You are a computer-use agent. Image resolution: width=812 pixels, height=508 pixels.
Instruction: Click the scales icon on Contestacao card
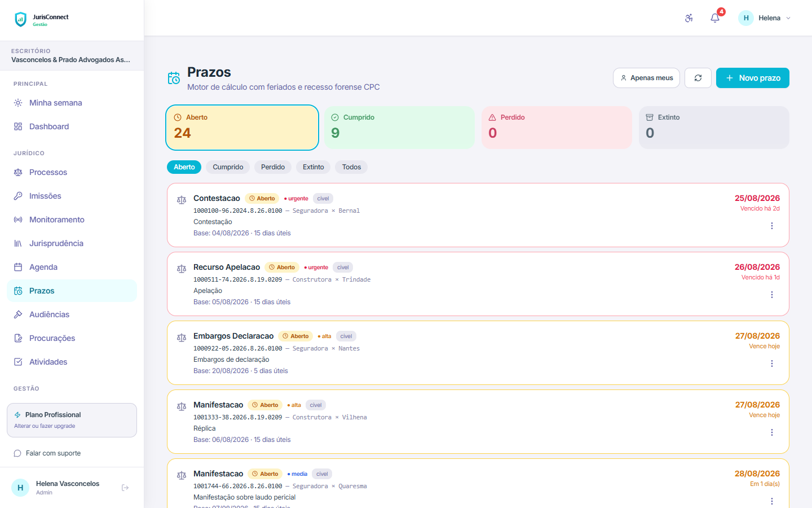tap(182, 200)
